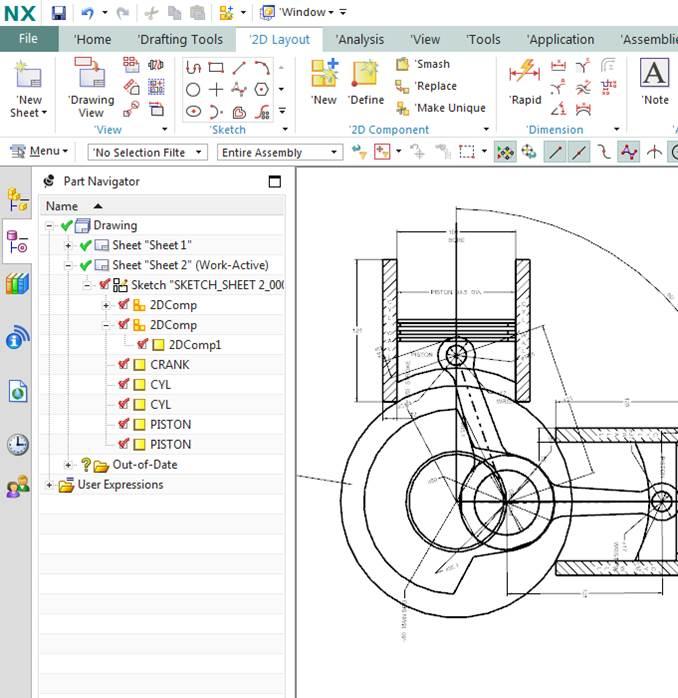
Task: Toggle the 2DComp1 red checkbox
Action: tap(143, 345)
